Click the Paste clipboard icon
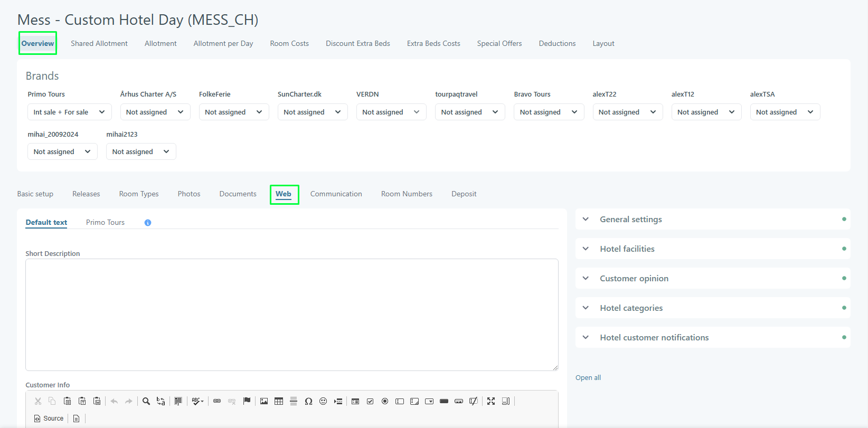868x428 pixels. pyautogui.click(x=67, y=401)
